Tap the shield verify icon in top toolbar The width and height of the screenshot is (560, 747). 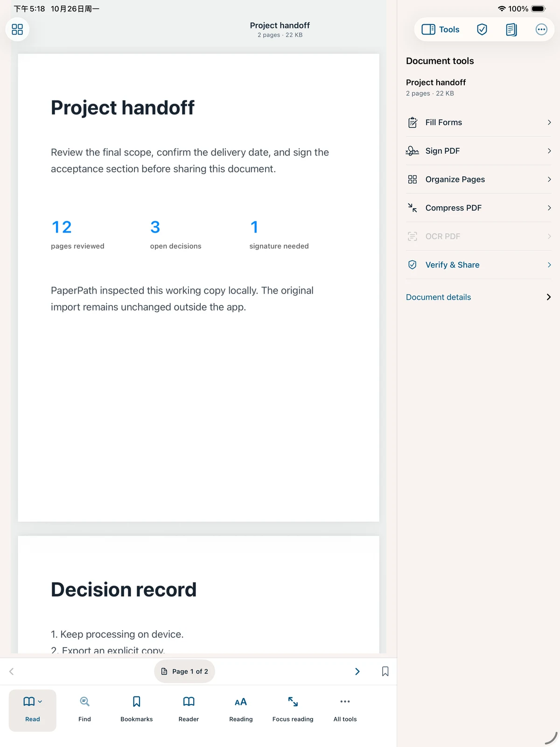pyautogui.click(x=482, y=29)
